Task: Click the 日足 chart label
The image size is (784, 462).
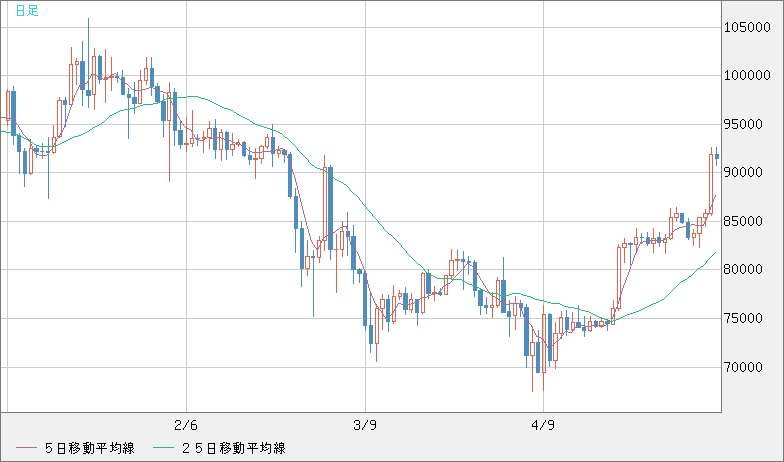Action: click(x=27, y=10)
